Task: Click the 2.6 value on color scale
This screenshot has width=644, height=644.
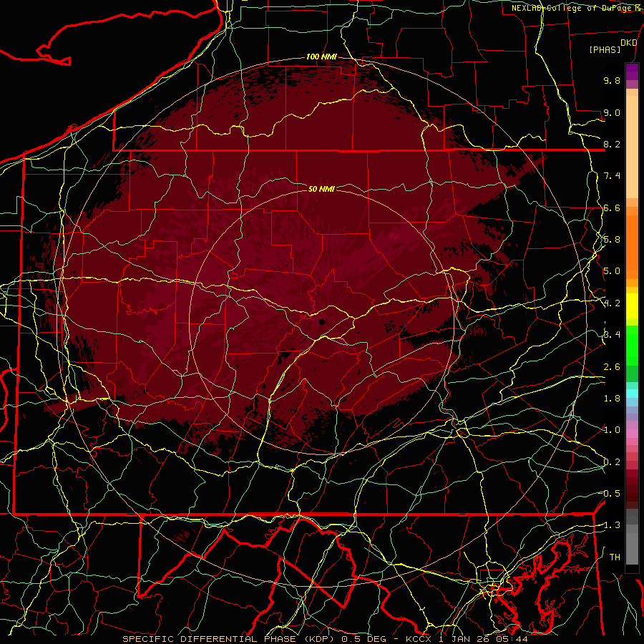Action: click(x=612, y=367)
